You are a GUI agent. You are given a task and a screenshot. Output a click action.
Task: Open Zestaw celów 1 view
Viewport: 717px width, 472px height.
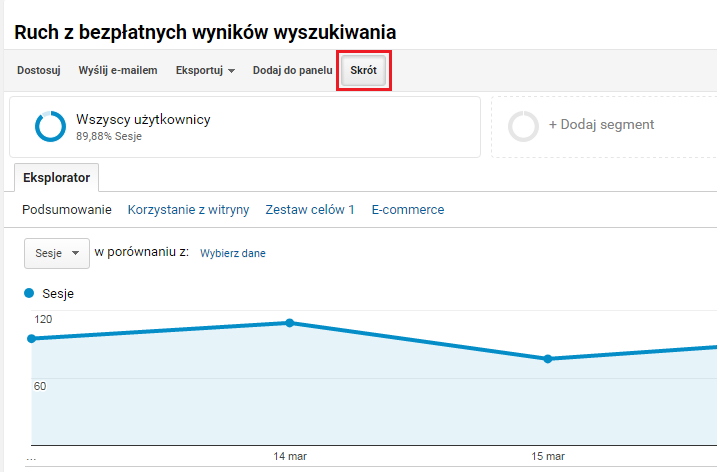tap(310, 209)
